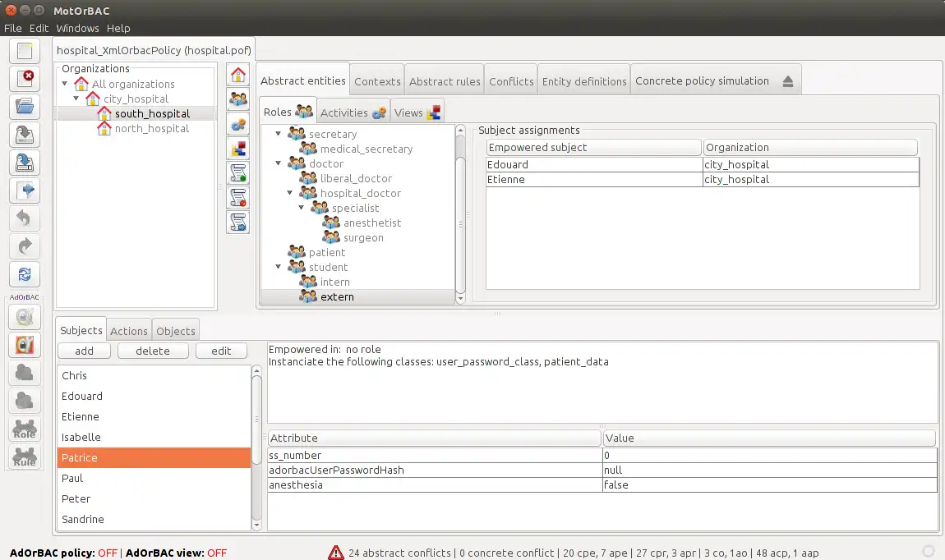The image size is (945, 560).
Task: Open the Concrete policy simulation tab
Action: tap(702, 81)
